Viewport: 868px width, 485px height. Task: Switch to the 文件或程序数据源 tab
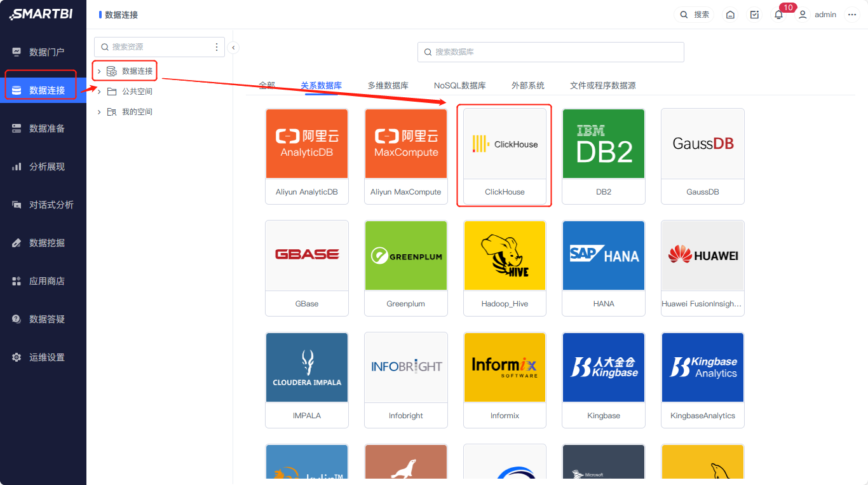[x=603, y=85]
